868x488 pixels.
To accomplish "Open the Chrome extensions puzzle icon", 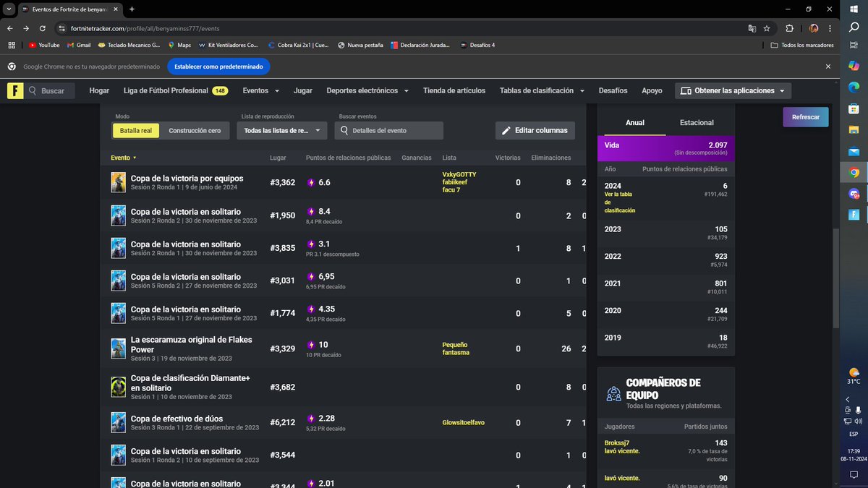I will 789,28.
